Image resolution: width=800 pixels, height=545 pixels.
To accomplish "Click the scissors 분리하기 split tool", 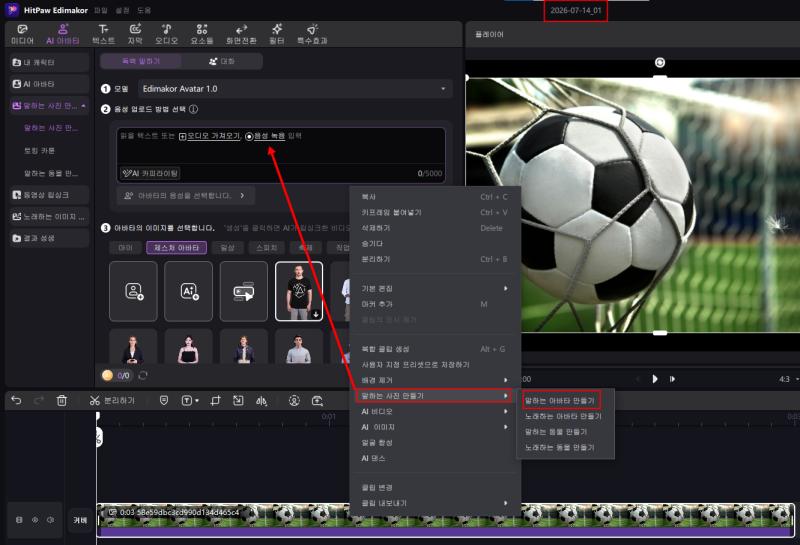I will tap(112, 401).
